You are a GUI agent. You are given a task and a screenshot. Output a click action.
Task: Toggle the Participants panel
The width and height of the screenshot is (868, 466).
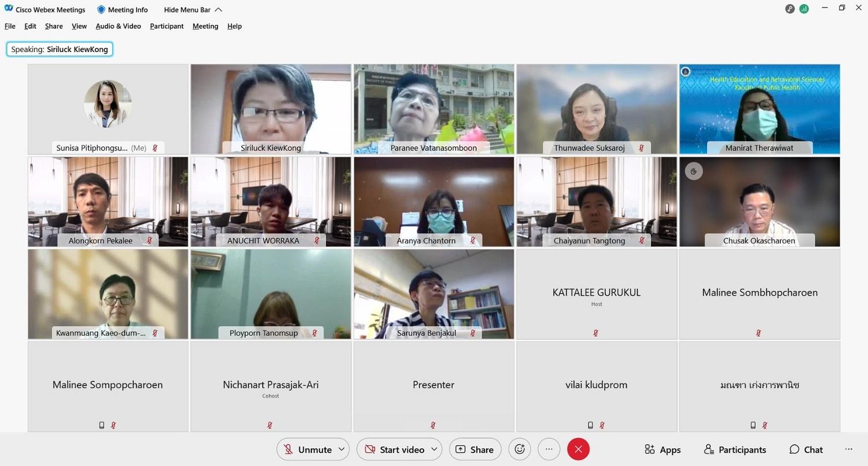tap(735, 450)
